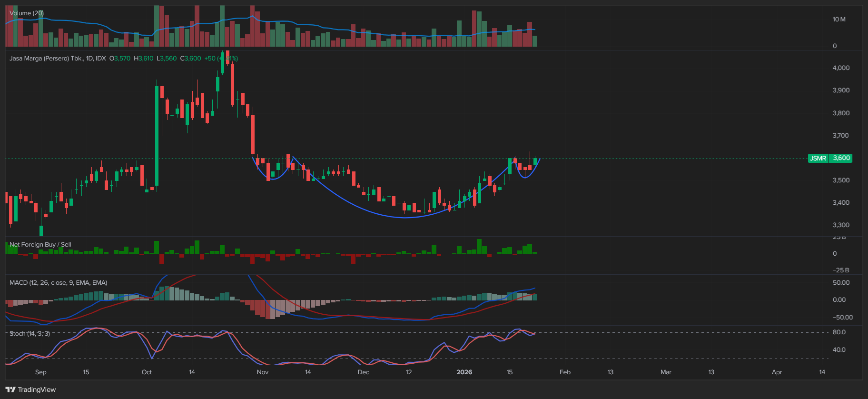Open the TradingView wordmark link
This screenshot has width=868, height=399.
click(x=37, y=389)
